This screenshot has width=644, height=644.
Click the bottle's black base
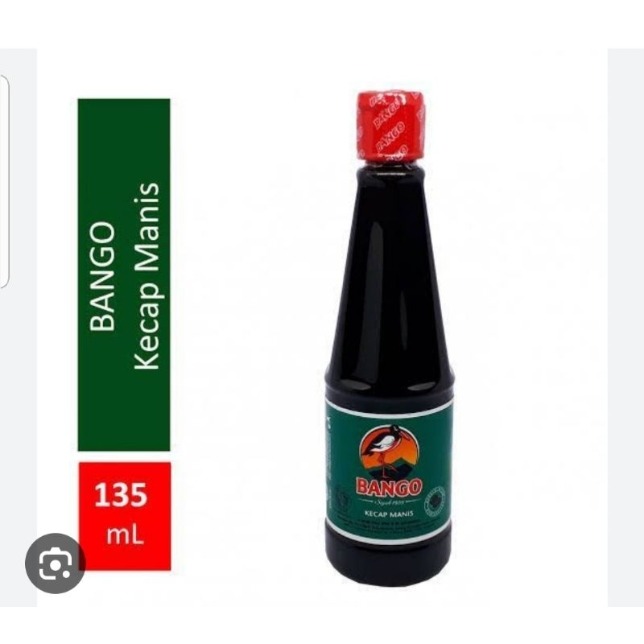click(x=389, y=563)
